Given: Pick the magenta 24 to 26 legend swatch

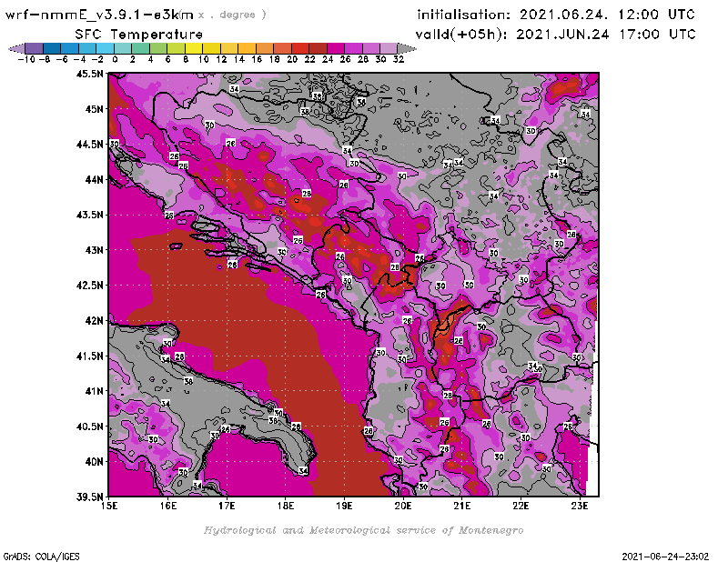Looking at the screenshot, I should coord(336,48).
